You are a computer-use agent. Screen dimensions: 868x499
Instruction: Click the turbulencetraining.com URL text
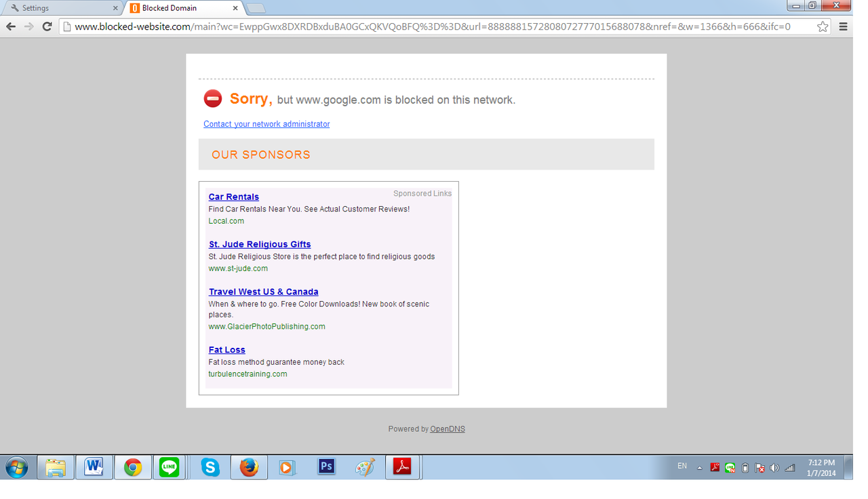(248, 374)
